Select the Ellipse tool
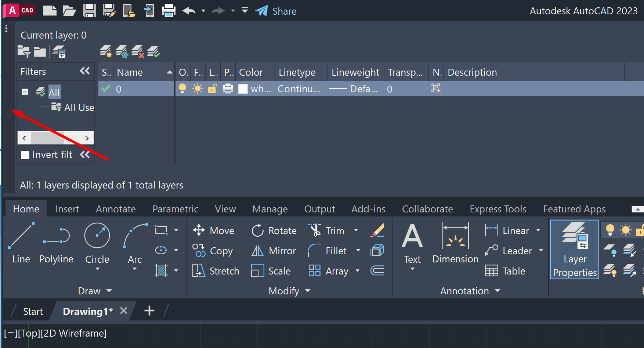The image size is (644, 348). (161, 251)
